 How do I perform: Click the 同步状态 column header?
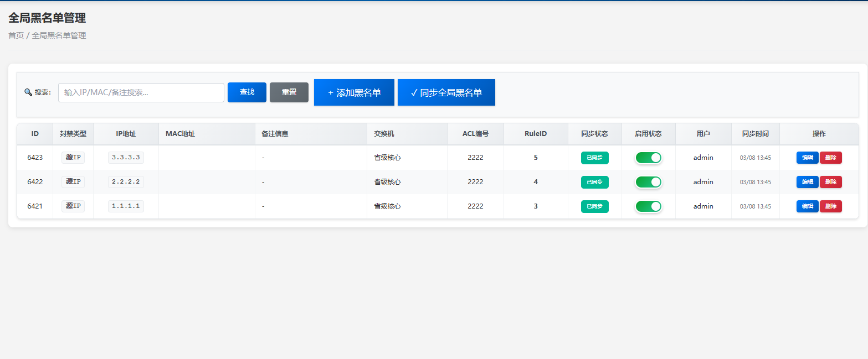click(x=595, y=134)
